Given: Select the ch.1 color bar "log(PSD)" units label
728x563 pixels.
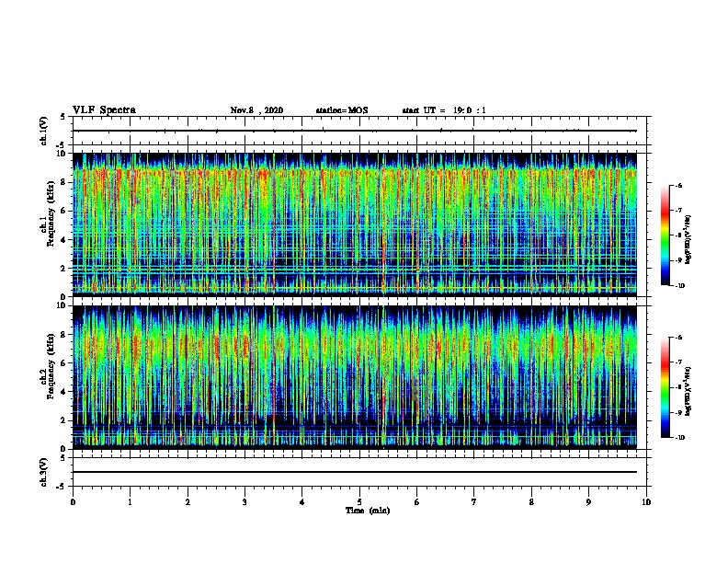Looking at the screenshot, I should [x=688, y=239].
